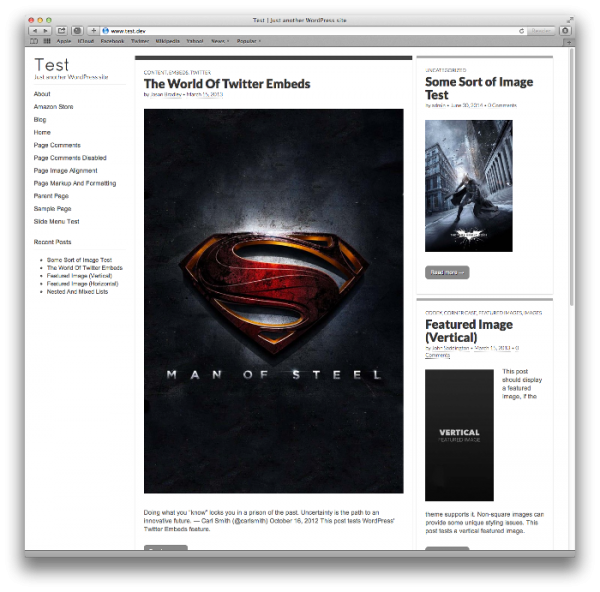Click the admin author link
The width and height of the screenshot is (600, 592).
pyautogui.click(x=439, y=105)
